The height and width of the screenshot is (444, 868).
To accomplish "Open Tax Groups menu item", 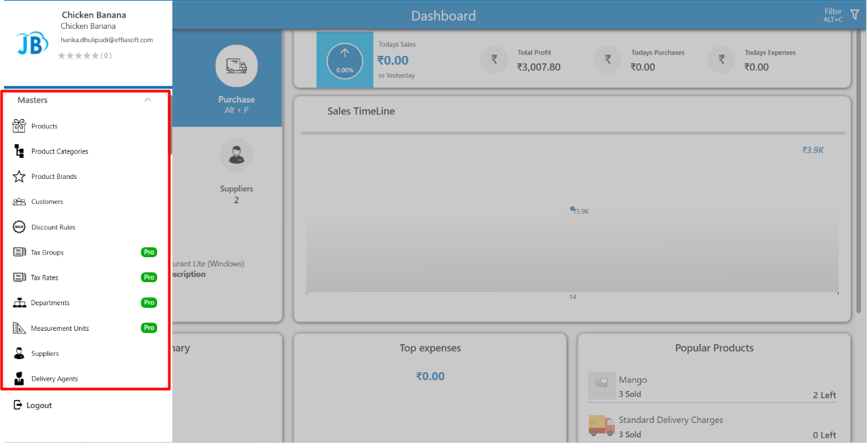I will tap(47, 253).
